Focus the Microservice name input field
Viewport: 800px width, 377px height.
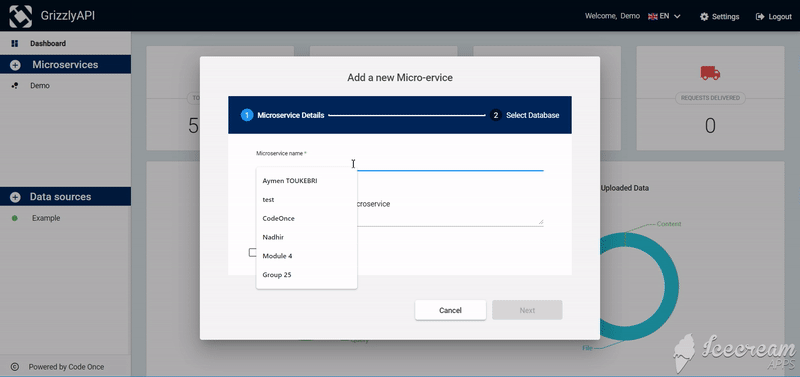pyautogui.click(x=399, y=164)
